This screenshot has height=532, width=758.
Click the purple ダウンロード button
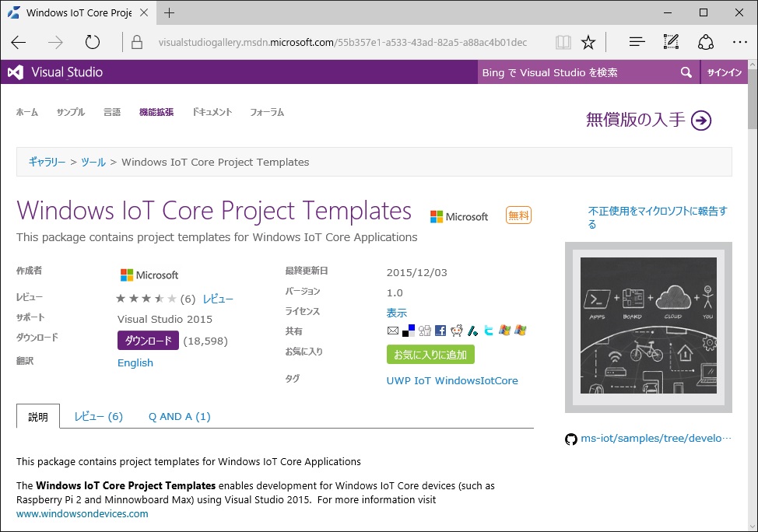click(x=148, y=341)
